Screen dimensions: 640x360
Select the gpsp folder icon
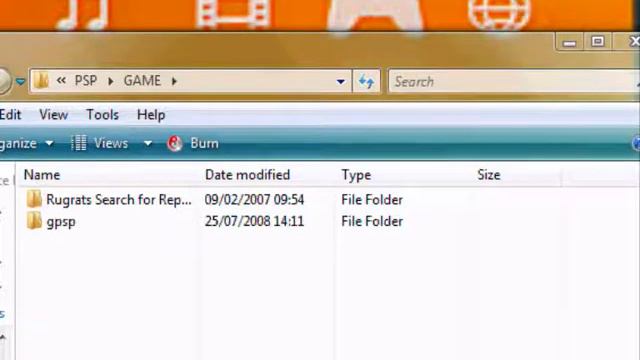(34, 221)
